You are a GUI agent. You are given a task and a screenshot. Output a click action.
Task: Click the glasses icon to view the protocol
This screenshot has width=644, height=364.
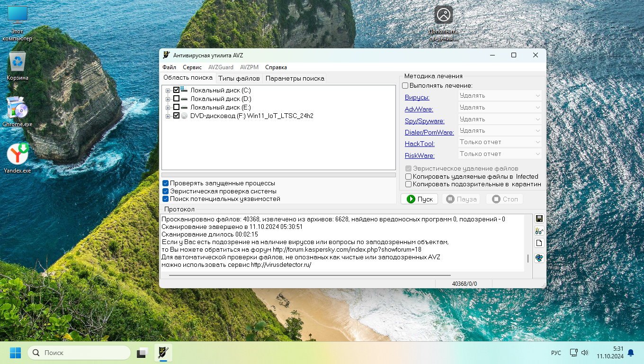pos(539,231)
